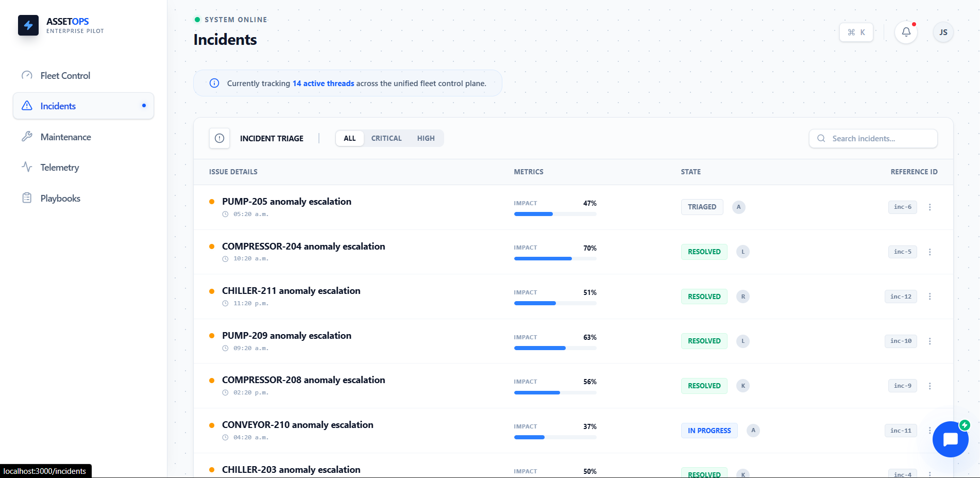The width and height of the screenshot is (980, 478).
Task: Open row actions menu for inc-12
Action: click(930, 296)
